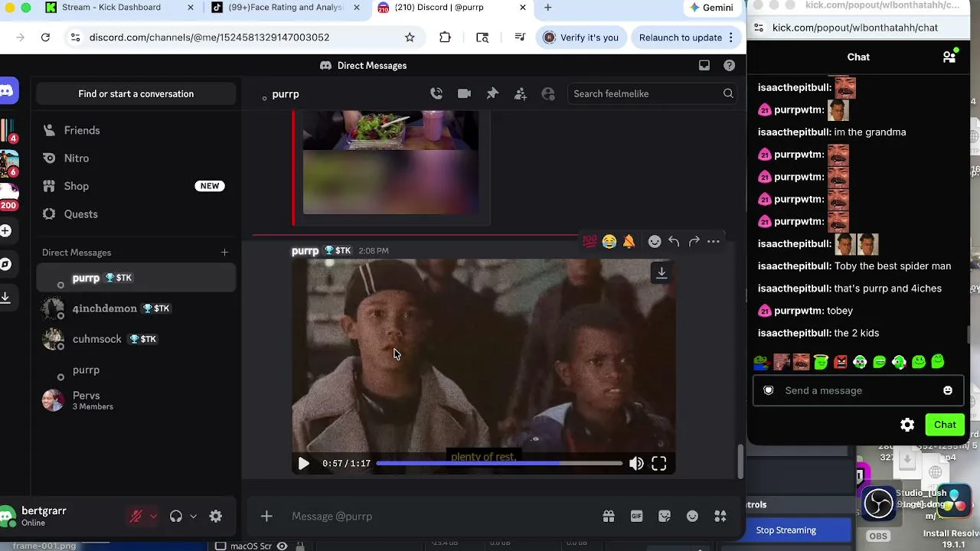Open Discover servers compass icon
The width and height of the screenshot is (980, 551).
pos(5,264)
